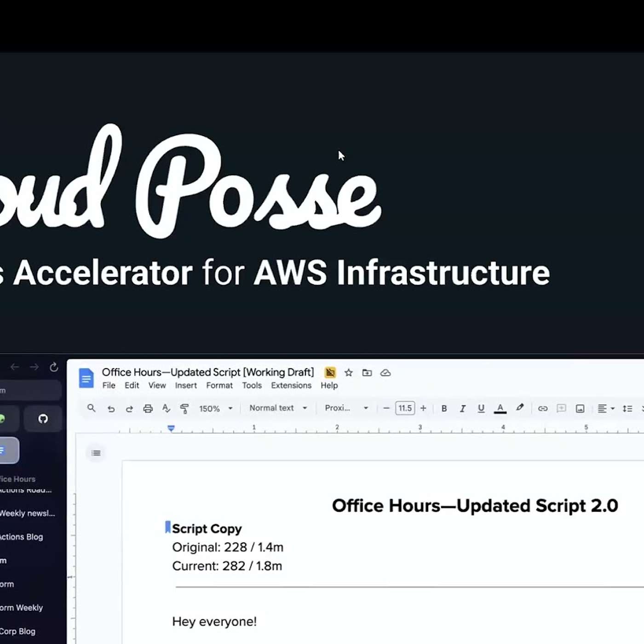The width and height of the screenshot is (644, 644).
Task: Click the search magnifier icon in toolbar
Action: (91, 408)
